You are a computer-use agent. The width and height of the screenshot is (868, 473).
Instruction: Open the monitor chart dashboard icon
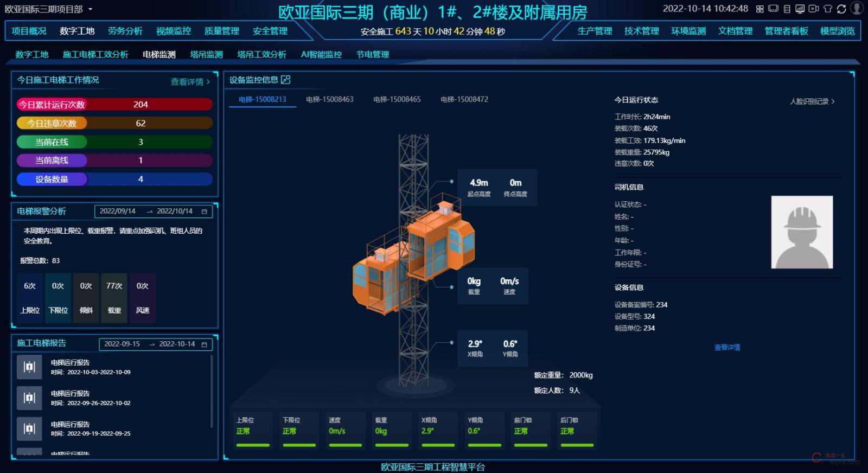[x=800, y=9]
